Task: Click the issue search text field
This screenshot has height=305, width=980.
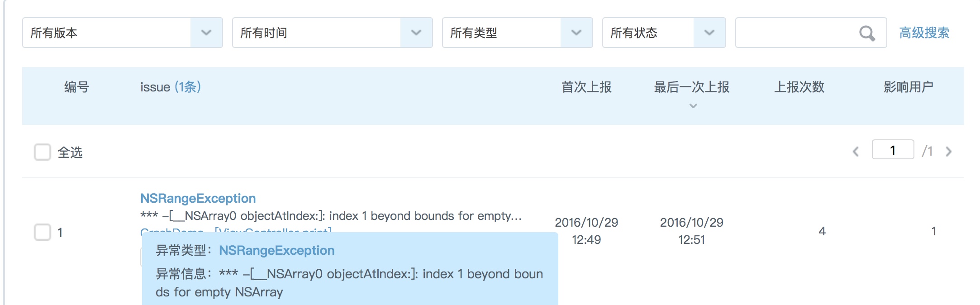Action: coord(796,33)
